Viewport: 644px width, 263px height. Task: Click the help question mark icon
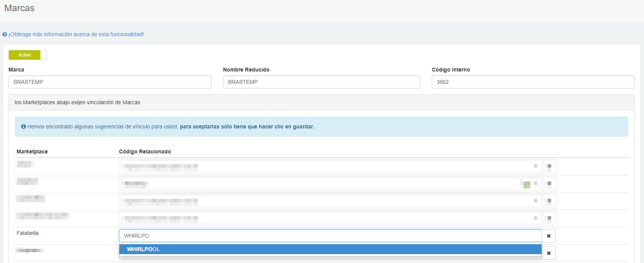click(x=5, y=34)
